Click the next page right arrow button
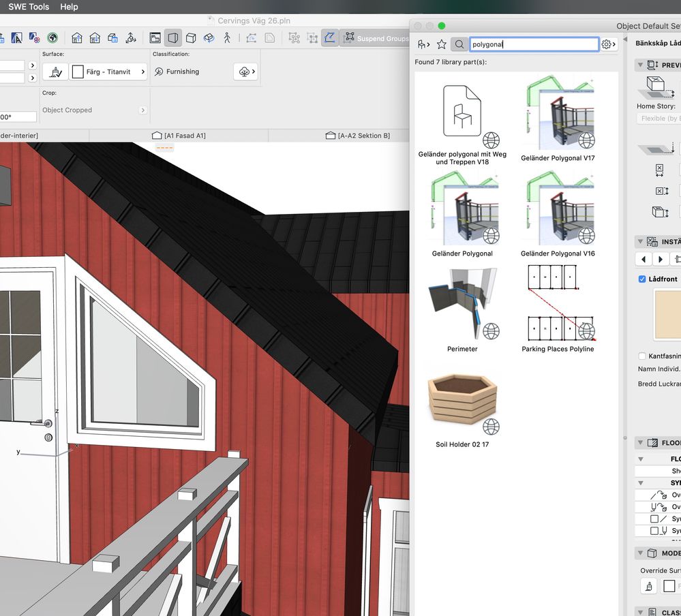Viewport: 681px width, 616px height. click(x=660, y=260)
